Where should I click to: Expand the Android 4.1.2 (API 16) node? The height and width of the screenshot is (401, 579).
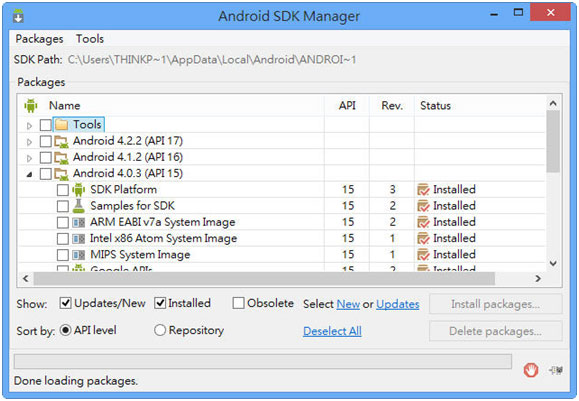[x=29, y=158]
